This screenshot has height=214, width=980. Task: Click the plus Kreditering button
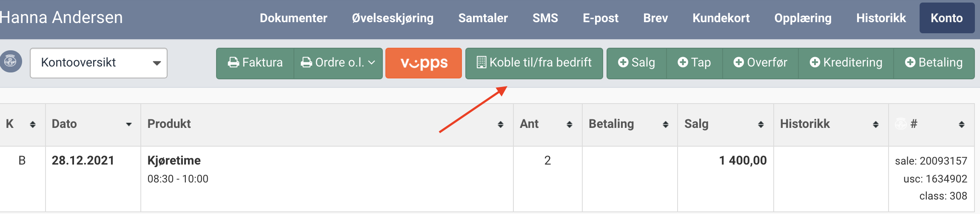(846, 63)
